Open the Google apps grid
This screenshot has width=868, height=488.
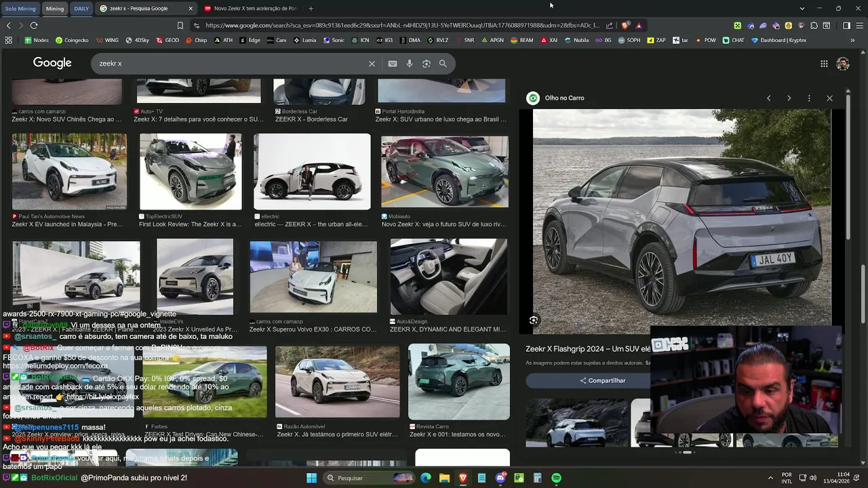[x=824, y=64]
